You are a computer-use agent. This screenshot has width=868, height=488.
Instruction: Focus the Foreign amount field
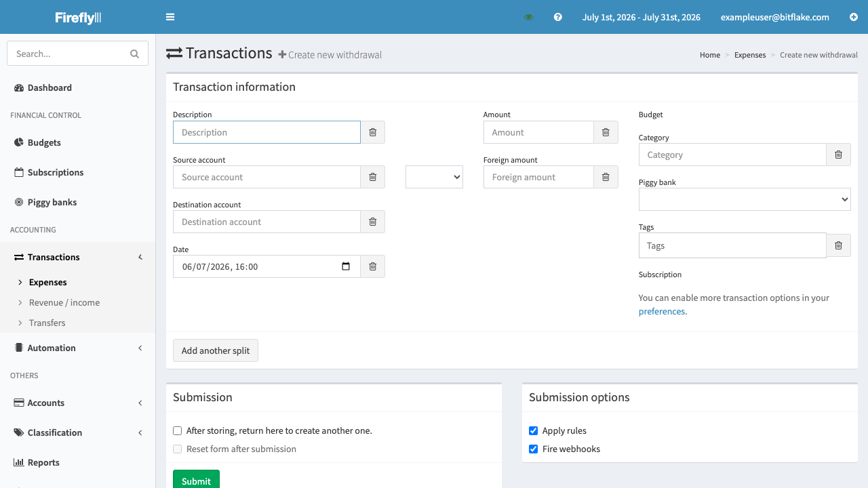coord(538,177)
